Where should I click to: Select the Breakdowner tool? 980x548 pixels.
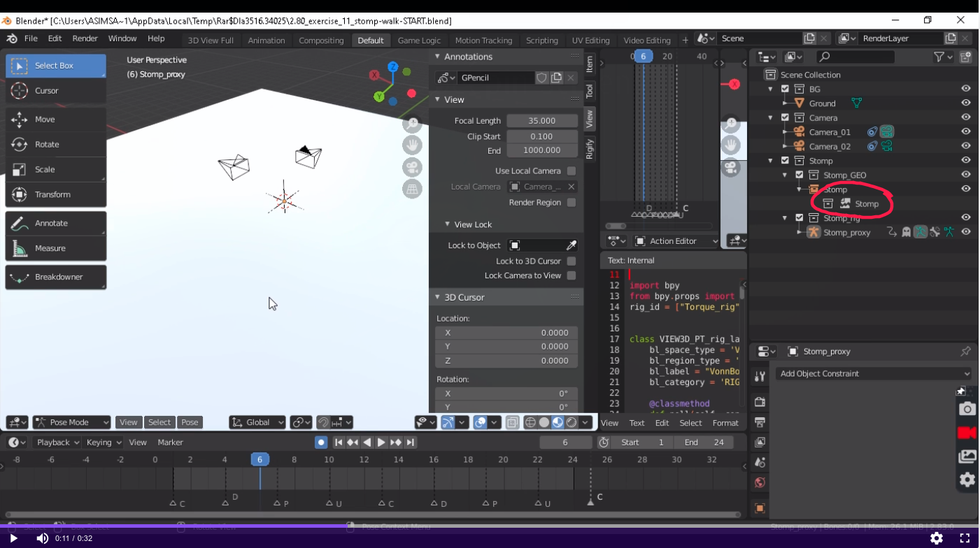(56, 277)
